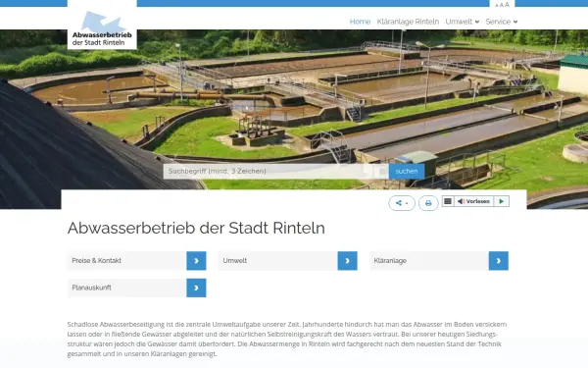This screenshot has width=588, height=368.
Task: Click the printer icon to print page
Action: coord(428,203)
